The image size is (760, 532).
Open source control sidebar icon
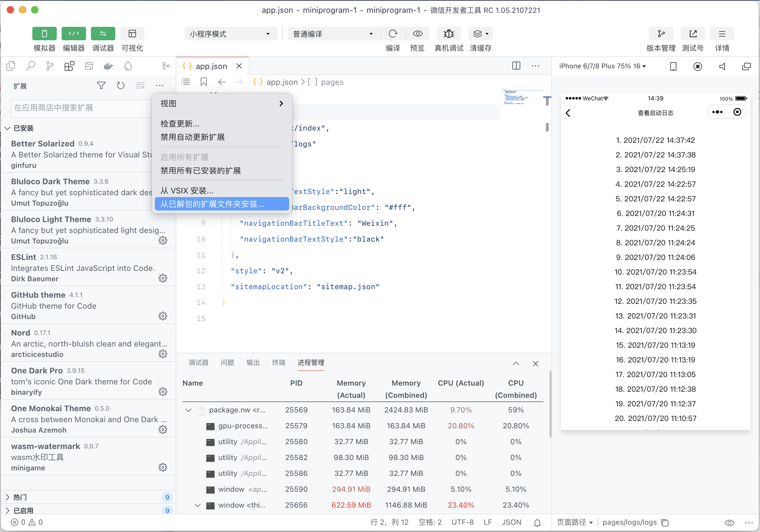tap(50, 66)
